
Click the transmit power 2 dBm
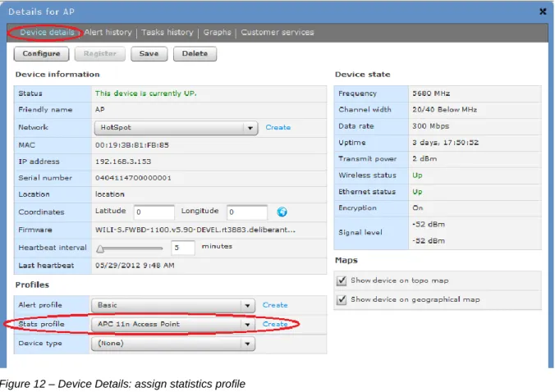tap(424, 159)
